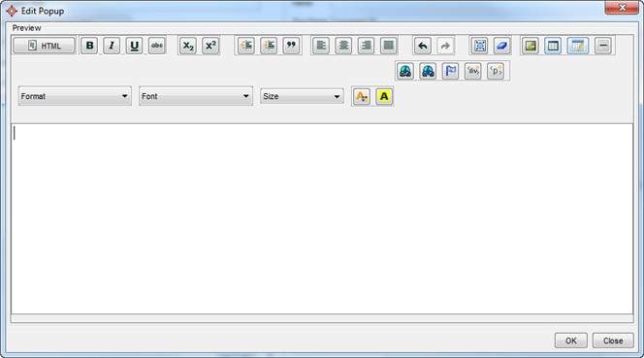Apply subscript formatting
644x358 pixels.
188,46
